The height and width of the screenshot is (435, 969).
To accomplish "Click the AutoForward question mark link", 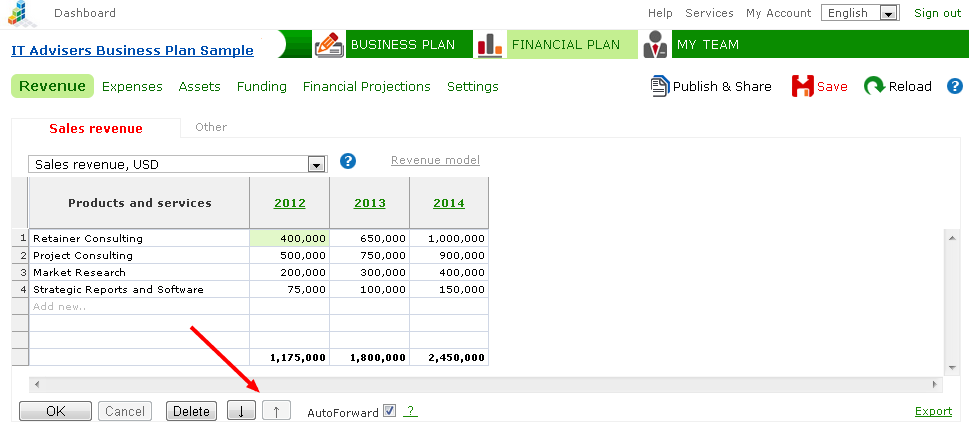I will tap(410, 412).
